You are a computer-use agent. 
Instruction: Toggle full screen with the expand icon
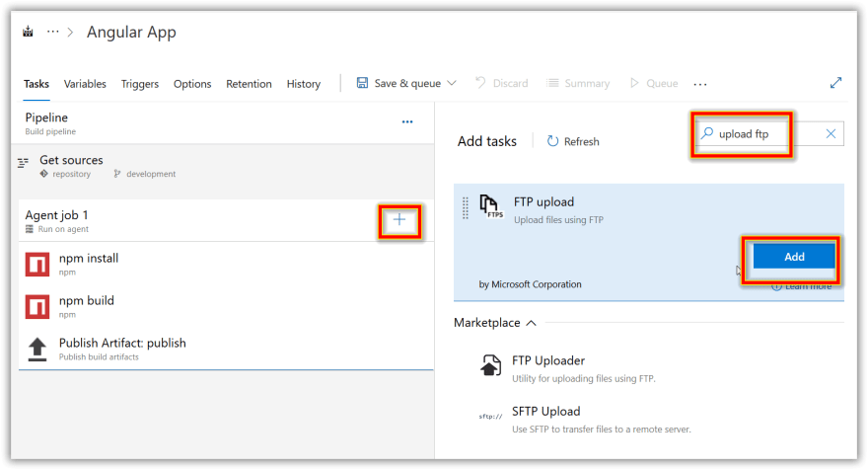point(835,83)
